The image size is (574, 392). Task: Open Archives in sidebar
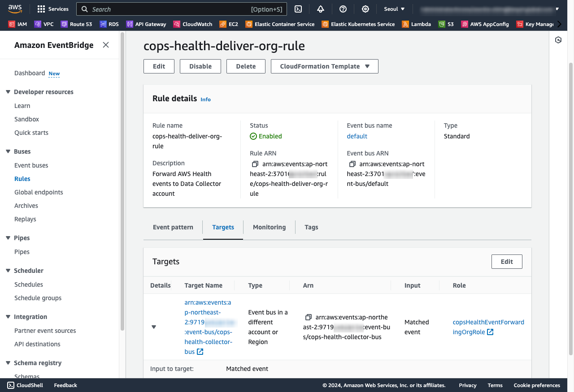[x=26, y=206]
